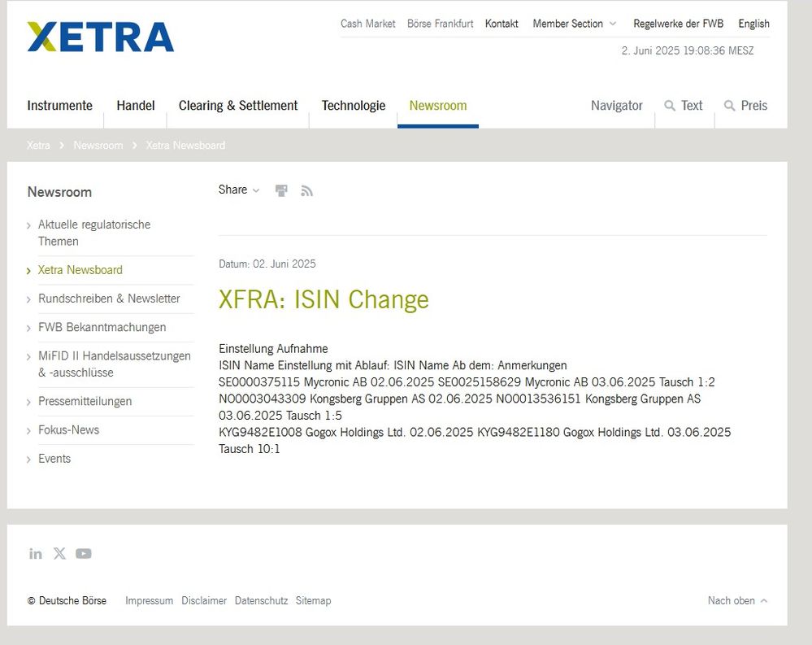Viewport: 812px width, 645px height.
Task: Click the magnifier icon beside Preis
Action: tap(728, 106)
